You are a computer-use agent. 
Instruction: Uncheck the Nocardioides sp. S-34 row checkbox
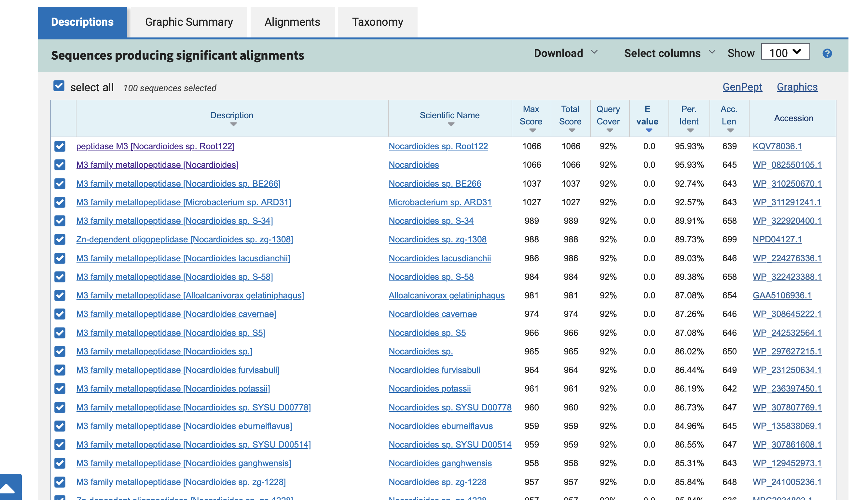click(x=60, y=221)
